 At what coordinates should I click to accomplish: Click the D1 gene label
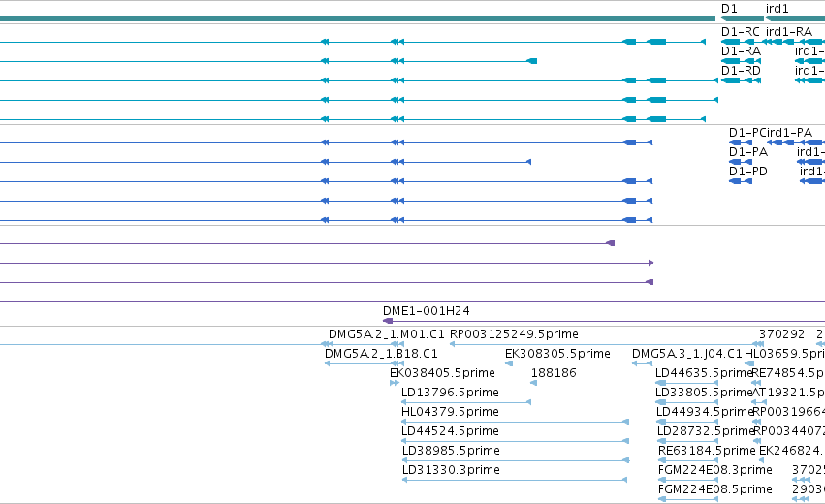coord(729,9)
